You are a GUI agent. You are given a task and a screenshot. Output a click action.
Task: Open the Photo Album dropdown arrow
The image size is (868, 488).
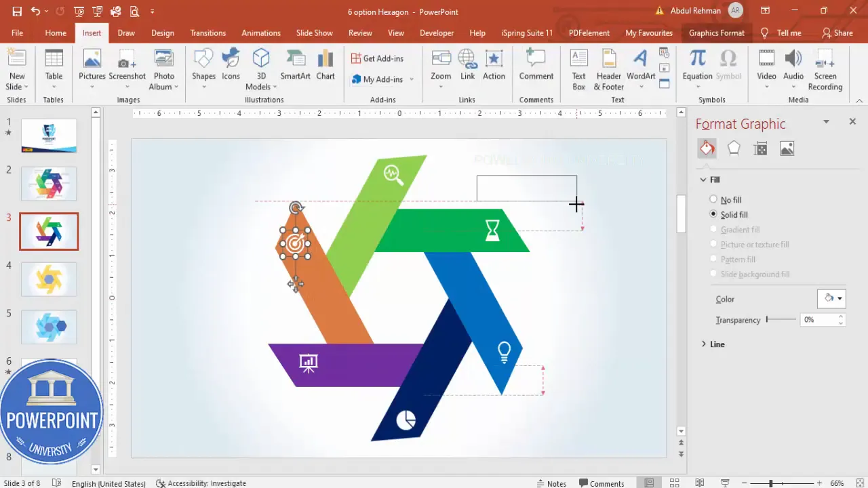click(176, 87)
